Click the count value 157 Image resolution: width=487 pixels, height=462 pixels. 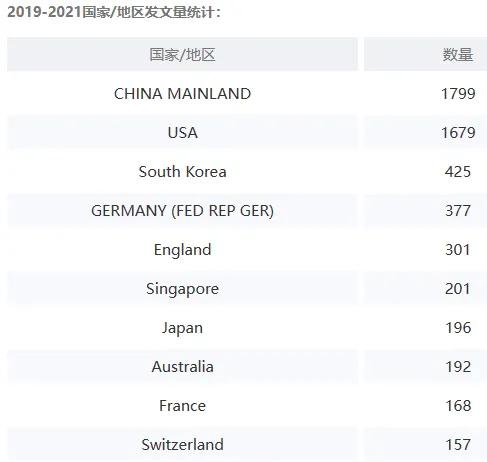point(458,445)
